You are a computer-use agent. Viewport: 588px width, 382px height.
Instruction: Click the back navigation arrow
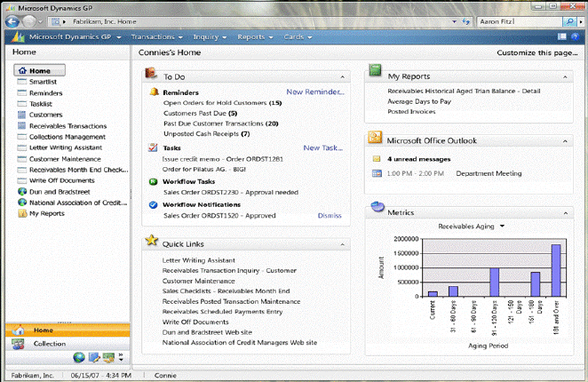tap(12, 21)
